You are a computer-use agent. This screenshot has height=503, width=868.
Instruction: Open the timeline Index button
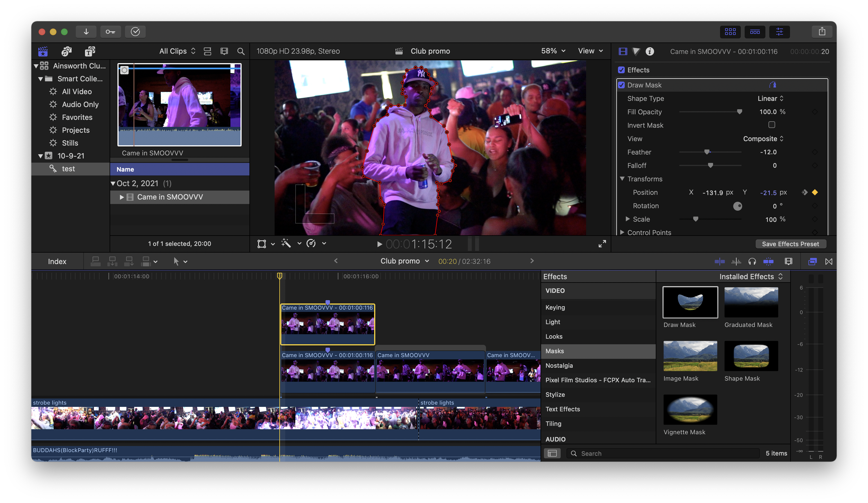57,261
